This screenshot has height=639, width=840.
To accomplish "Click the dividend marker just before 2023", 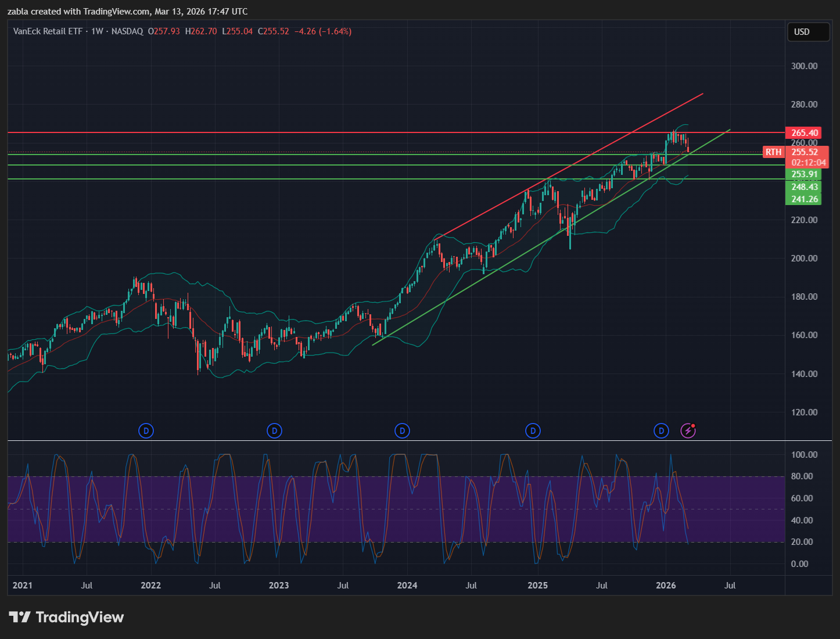I will [274, 430].
